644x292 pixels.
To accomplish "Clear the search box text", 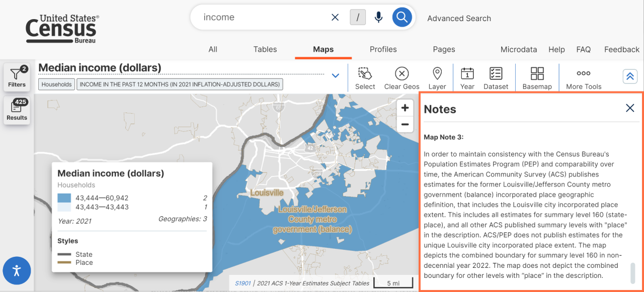I will [x=335, y=17].
